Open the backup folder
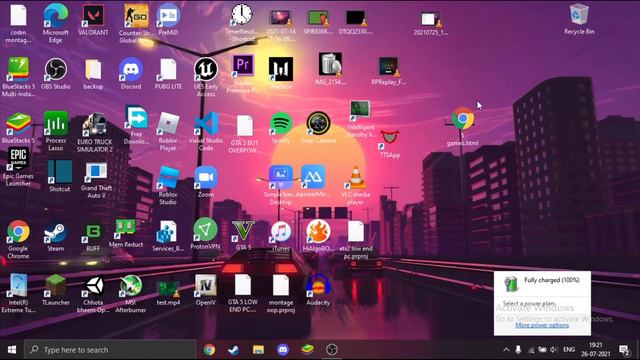Image resolution: width=640 pixels, height=360 pixels. [x=93, y=69]
